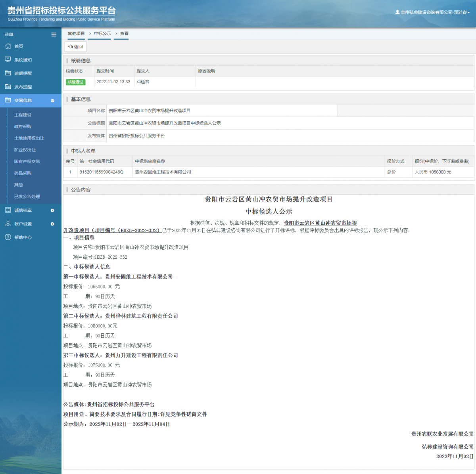Click the 公告内容 section header
Screen dimensions: 476x474
pos(81,190)
